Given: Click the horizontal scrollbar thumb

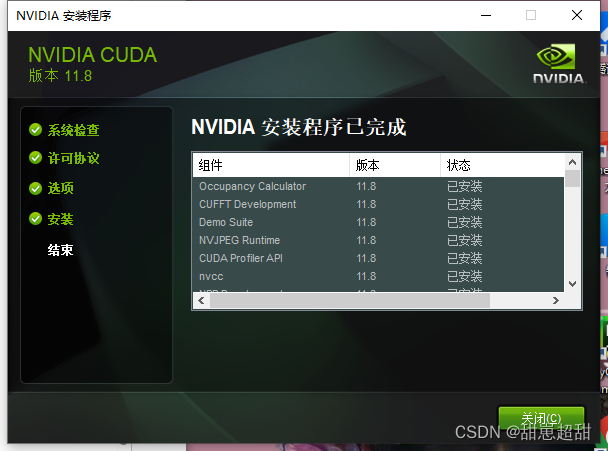Looking at the screenshot, I should [x=350, y=301].
